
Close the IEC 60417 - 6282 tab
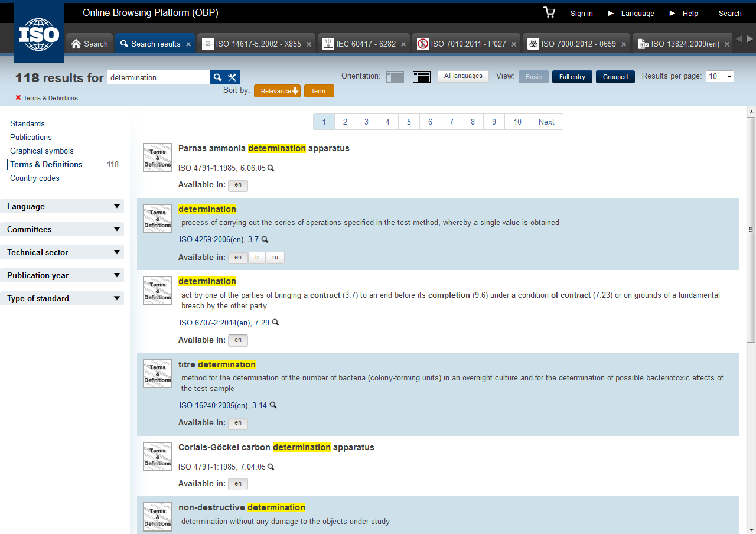coord(403,44)
